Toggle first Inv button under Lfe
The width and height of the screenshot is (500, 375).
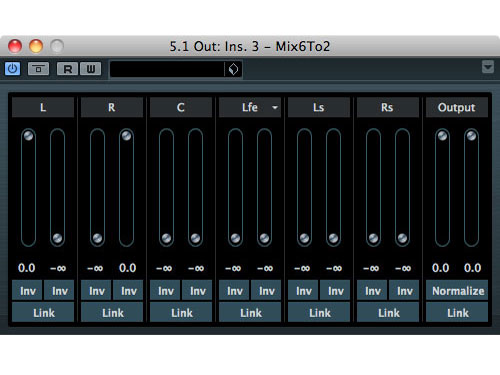(x=234, y=291)
